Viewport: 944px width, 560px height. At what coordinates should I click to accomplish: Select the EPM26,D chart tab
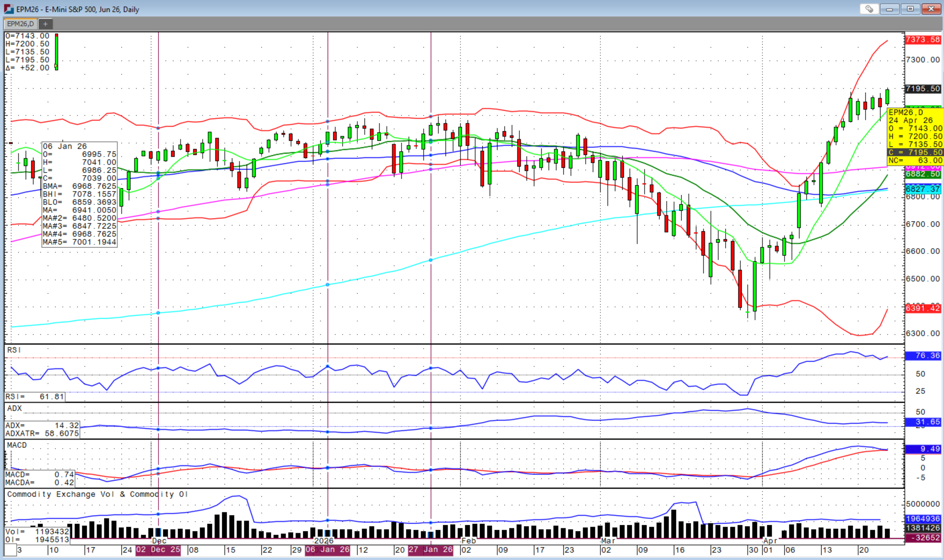pyautogui.click(x=20, y=24)
